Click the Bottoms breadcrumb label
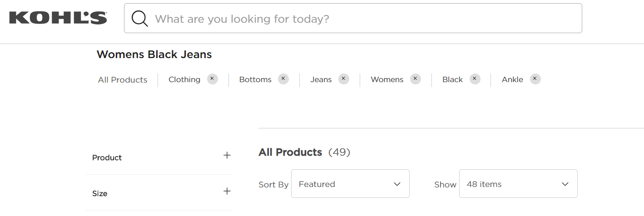Image resolution: width=644 pixels, height=216 pixels. 255,79
